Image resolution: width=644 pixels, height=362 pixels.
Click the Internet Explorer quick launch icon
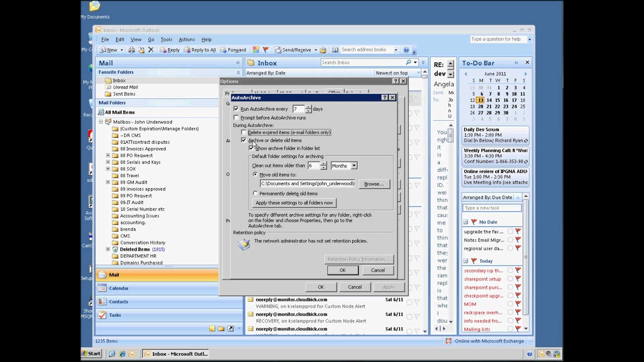(122, 354)
